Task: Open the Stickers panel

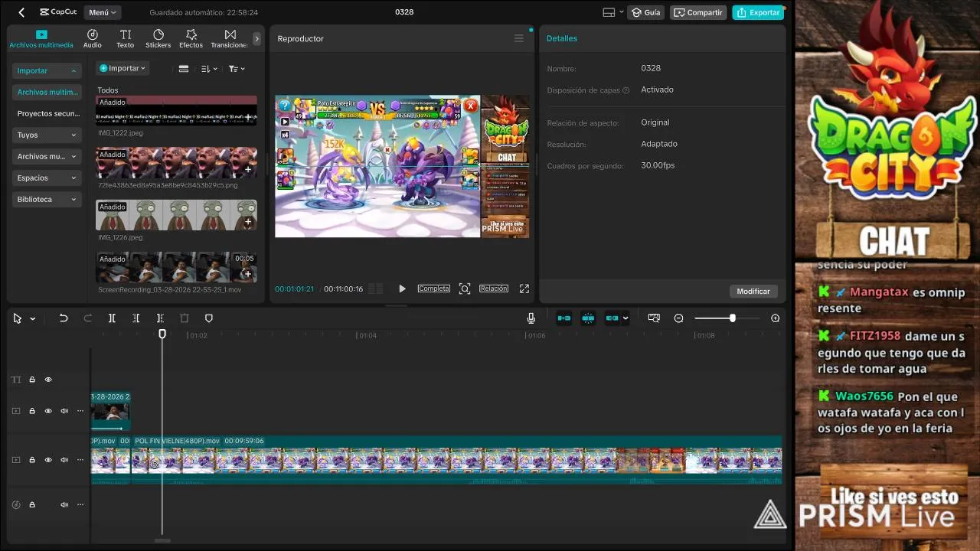Action: pos(158,38)
